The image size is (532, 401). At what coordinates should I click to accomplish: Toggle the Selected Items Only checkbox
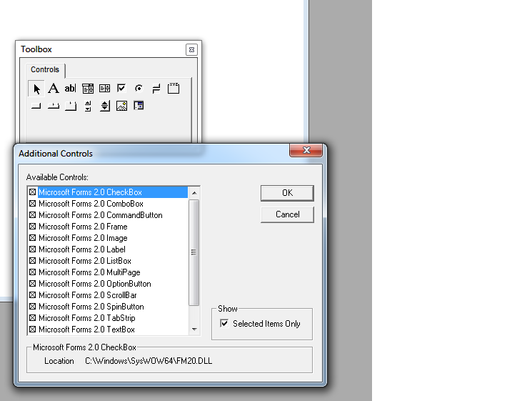(x=224, y=323)
